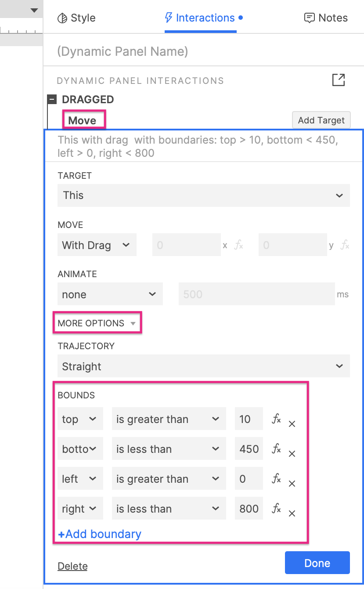
Task: Remove the right boundary row
Action: click(292, 514)
